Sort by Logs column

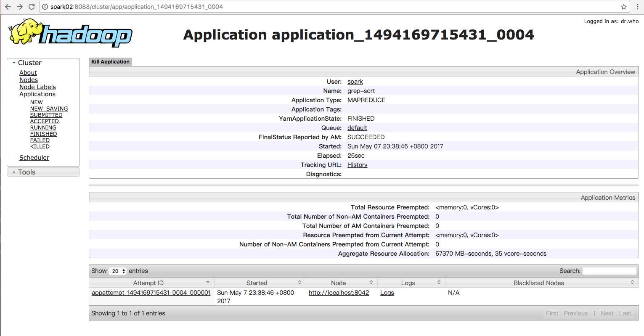point(411,283)
